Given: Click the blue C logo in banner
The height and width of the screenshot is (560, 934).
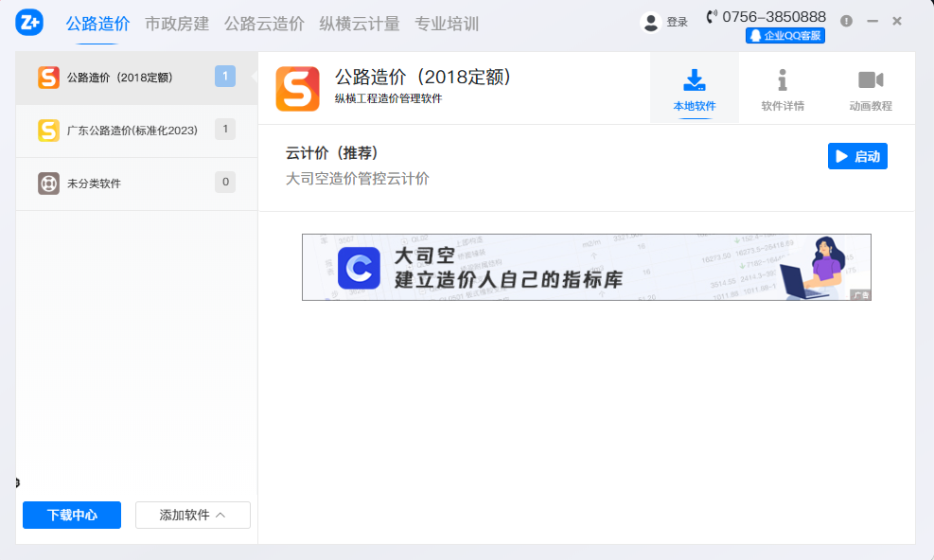Looking at the screenshot, I should (360, 268).
